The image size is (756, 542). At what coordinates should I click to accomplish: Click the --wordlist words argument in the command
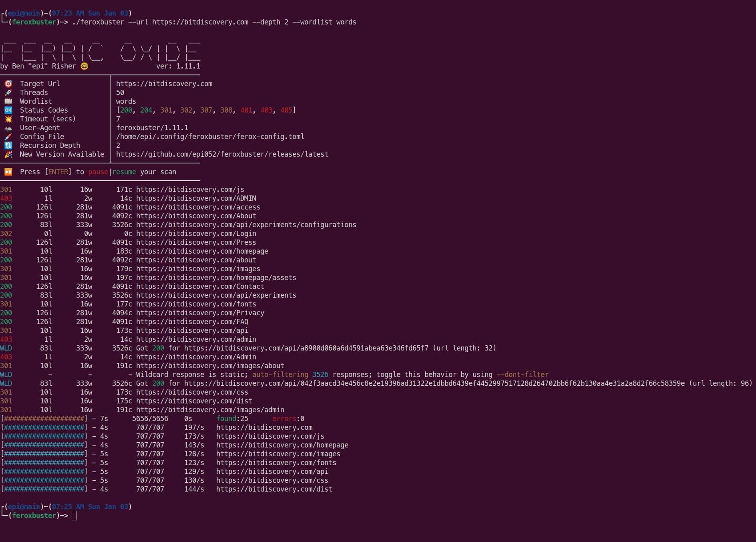tap(324, 22)
